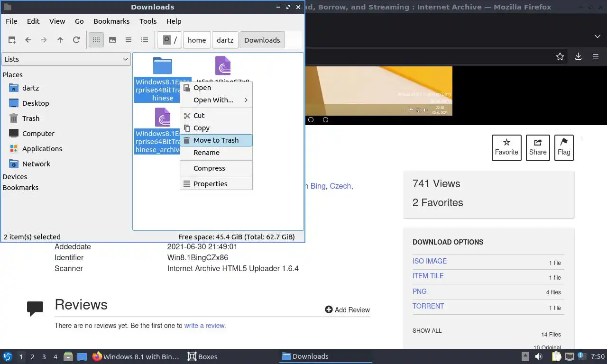Click SHOW ALL download options
The height and width of the screenshot is (364, 607).
pyautogui.click(x=427, y=331)
